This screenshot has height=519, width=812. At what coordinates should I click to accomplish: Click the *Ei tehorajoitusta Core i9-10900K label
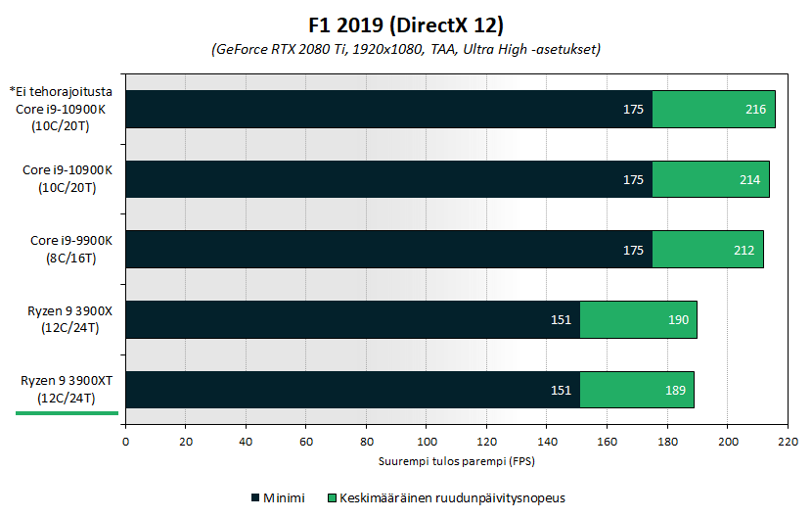pyautogui.click(x=61, y=109)
